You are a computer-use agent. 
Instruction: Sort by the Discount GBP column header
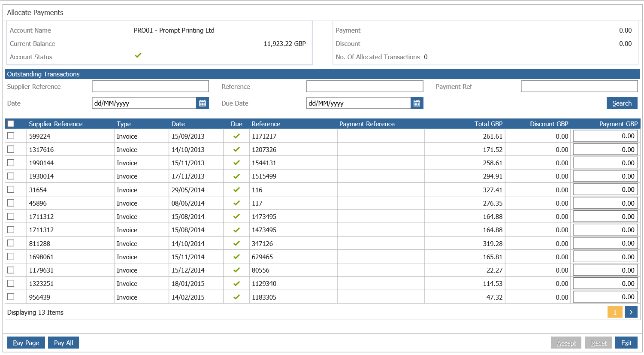(x=549, y=124)
